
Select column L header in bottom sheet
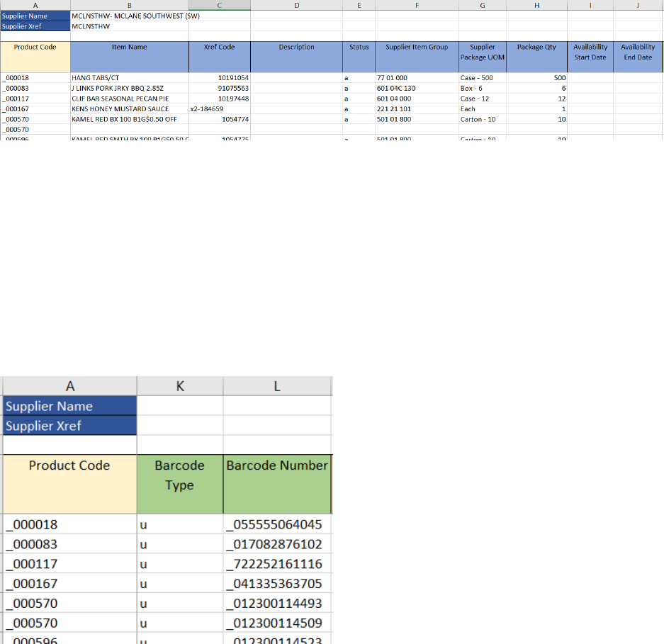pos(277,385)
